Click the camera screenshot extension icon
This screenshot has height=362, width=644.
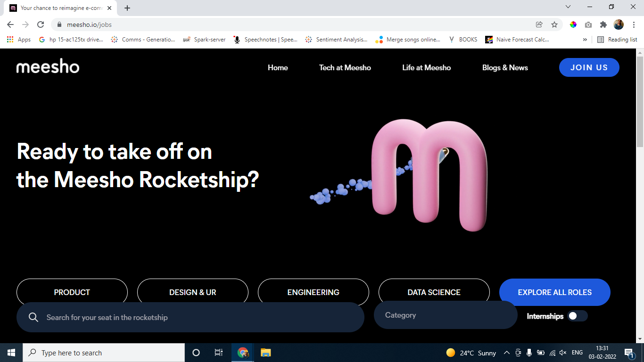click(x=588, y=25)
